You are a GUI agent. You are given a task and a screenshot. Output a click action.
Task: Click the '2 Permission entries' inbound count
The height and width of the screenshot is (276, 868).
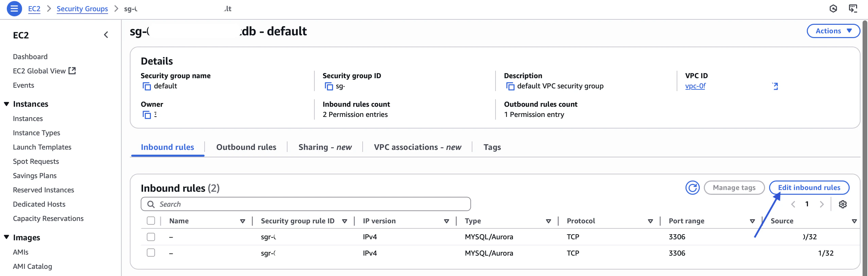[x=355, y=115]
